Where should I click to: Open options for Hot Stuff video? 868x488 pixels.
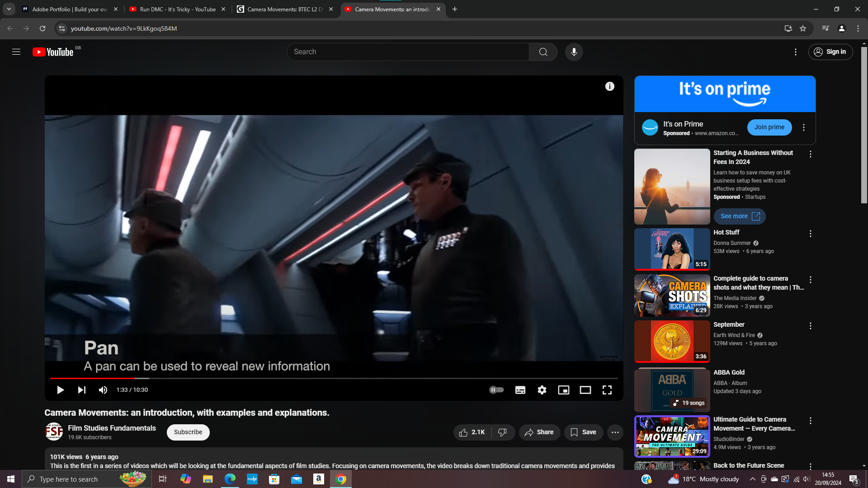click(810, 234)
